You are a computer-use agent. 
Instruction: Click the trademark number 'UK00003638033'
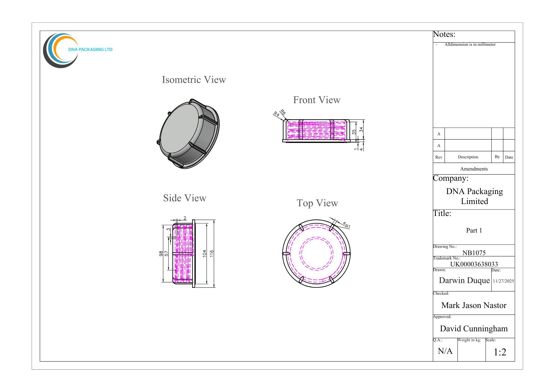(474, 264)
